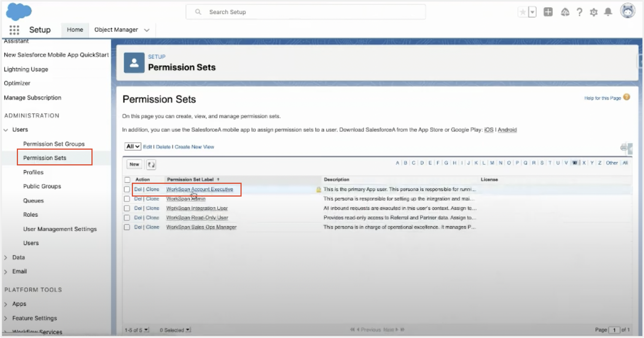Open Profiles in sidebar
644x338 pixels.
coord(33,172)
